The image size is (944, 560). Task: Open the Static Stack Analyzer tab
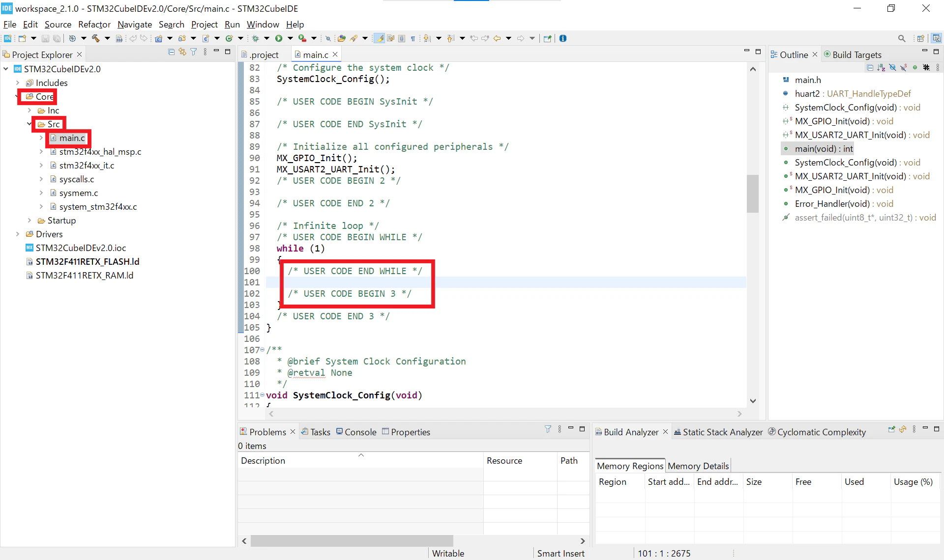click(718, 432)
